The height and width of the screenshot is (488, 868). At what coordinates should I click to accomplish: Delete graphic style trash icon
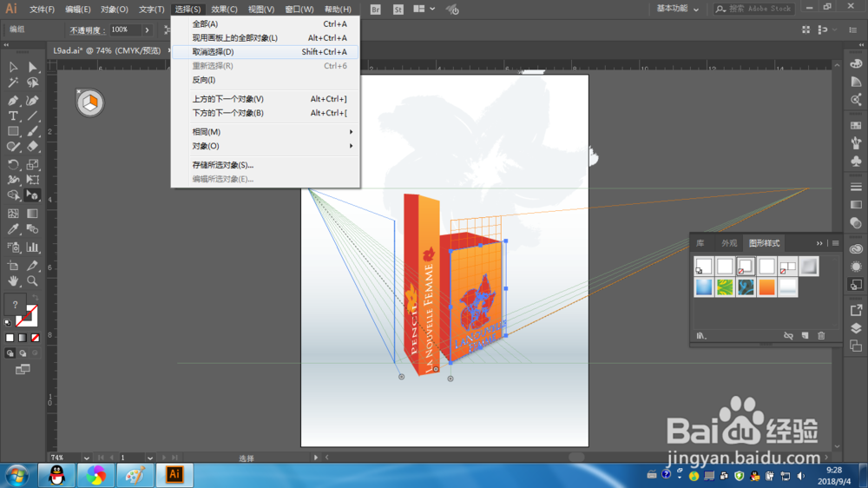coord(821,336)
